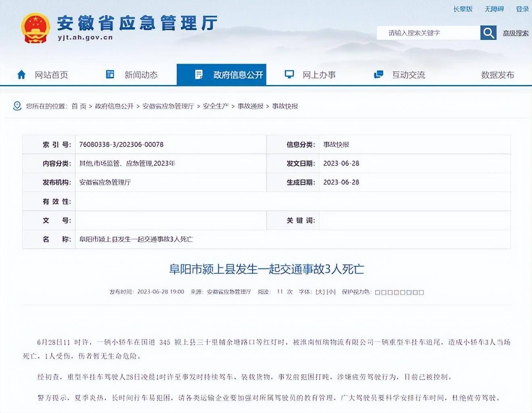Select small font size [小]
Viewport: 532px width, 413px height.
pos(331,292)
